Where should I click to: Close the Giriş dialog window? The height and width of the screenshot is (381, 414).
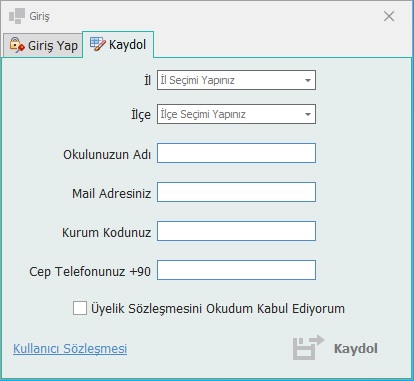[x=389, y=16]
